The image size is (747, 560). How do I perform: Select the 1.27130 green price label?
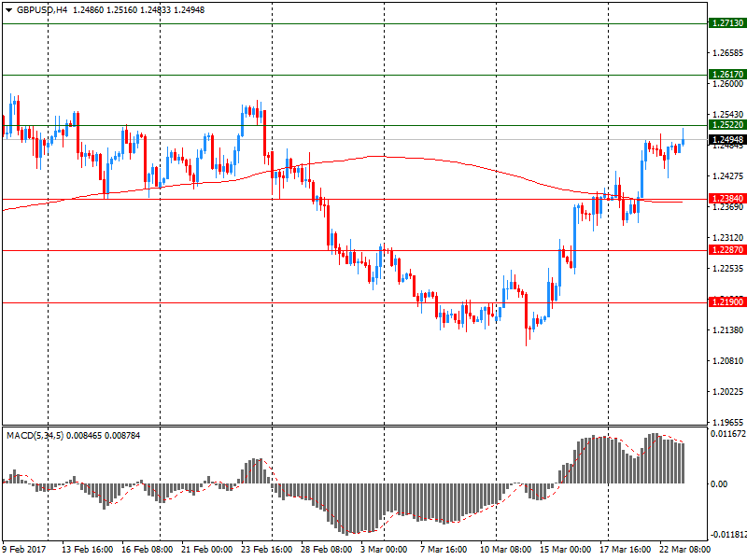pyautogui.click(x=727, y=22)
